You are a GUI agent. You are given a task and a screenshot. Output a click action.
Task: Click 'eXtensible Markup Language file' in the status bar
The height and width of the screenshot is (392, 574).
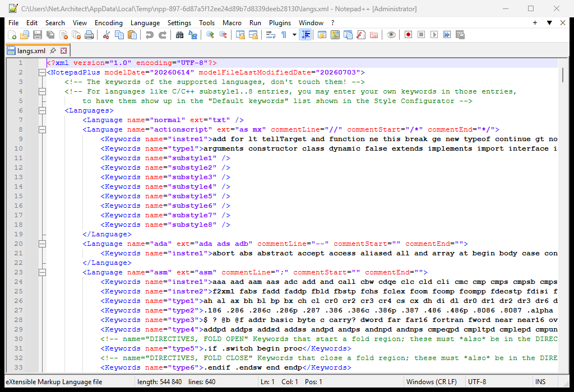point(54,382)
